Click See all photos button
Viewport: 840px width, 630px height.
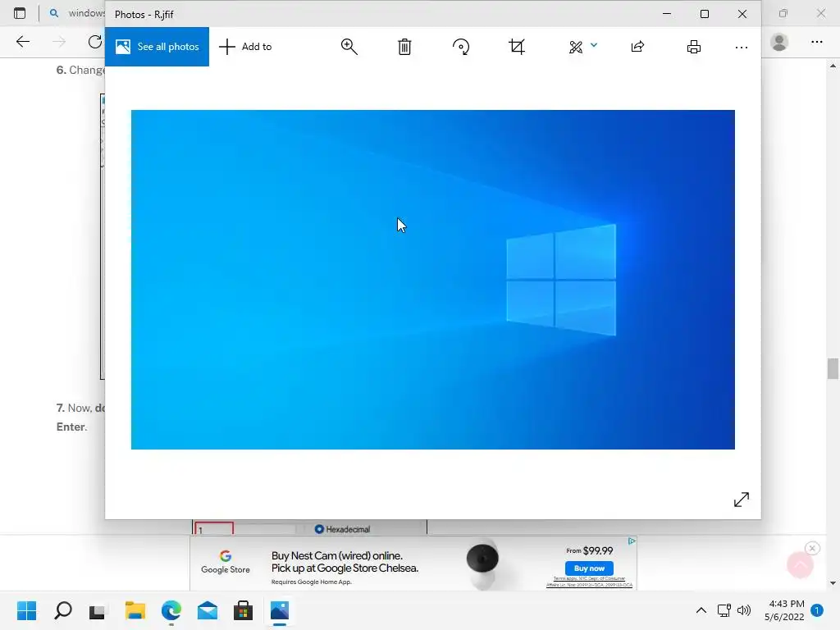coord(157,47)
